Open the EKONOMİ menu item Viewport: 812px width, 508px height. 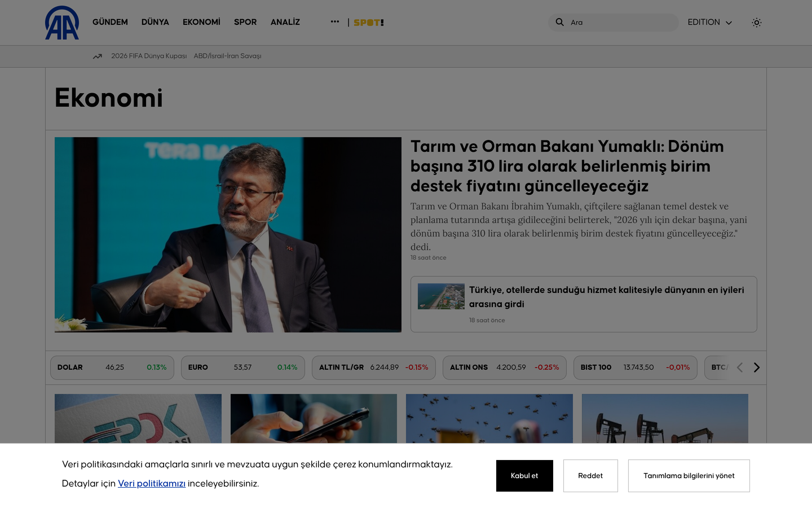pos(201,22)
